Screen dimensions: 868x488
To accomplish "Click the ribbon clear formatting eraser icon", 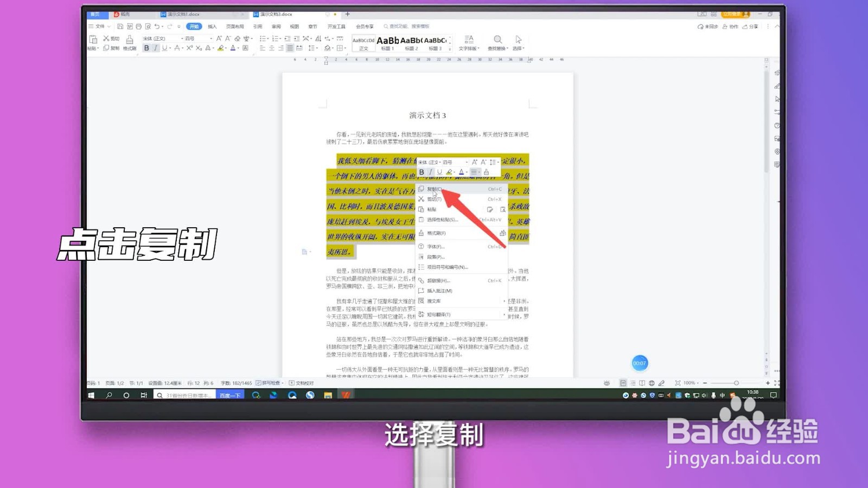I will [x=238, y=38].
